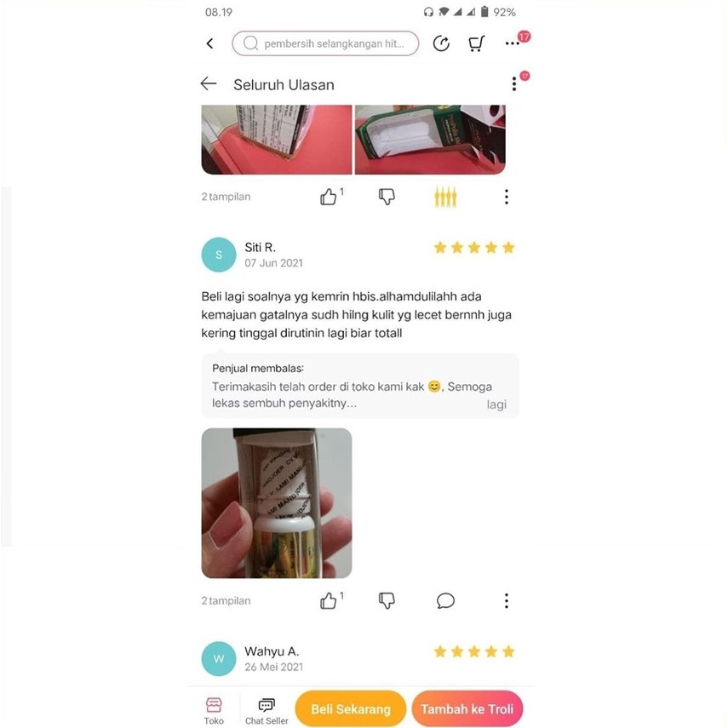The width and height of the screenshot is (728, 728).
Task: Go back using arrow beside Seluruh Ulasan
Action: pos(209,83)
